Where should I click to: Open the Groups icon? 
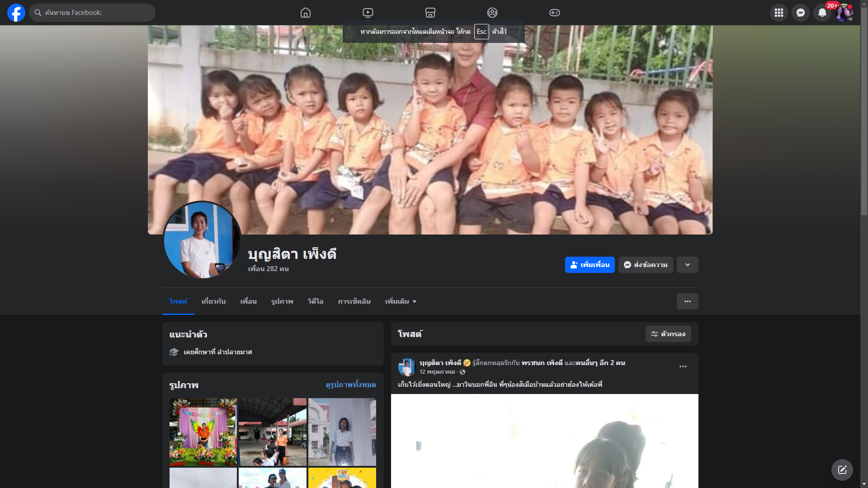click(492, 13)
